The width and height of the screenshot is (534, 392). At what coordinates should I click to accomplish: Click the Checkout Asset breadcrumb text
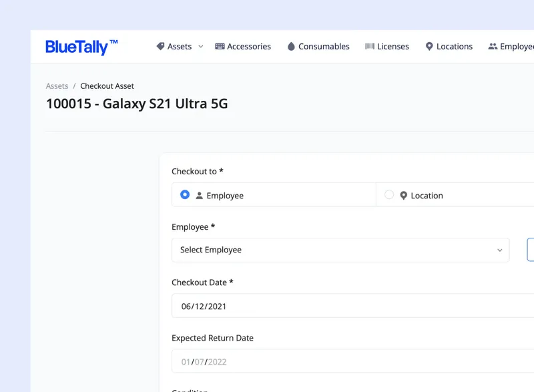tap(107, 86)
